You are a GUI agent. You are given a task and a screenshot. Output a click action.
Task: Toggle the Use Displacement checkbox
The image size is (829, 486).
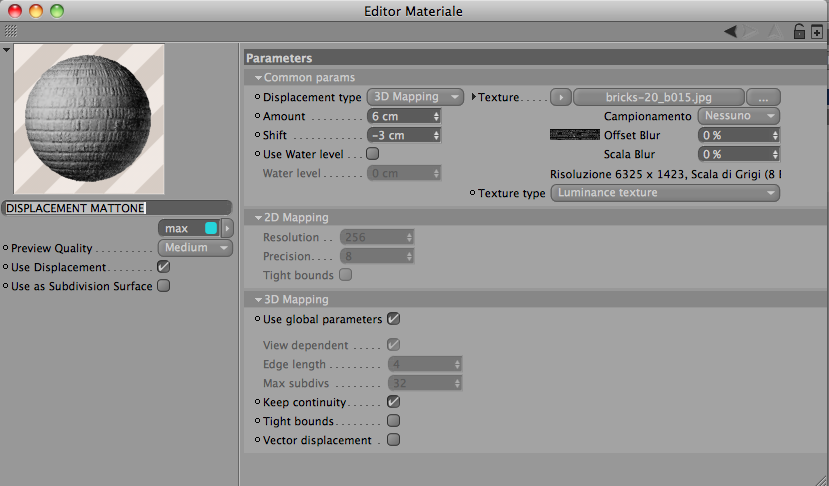(x=164, y=267)
